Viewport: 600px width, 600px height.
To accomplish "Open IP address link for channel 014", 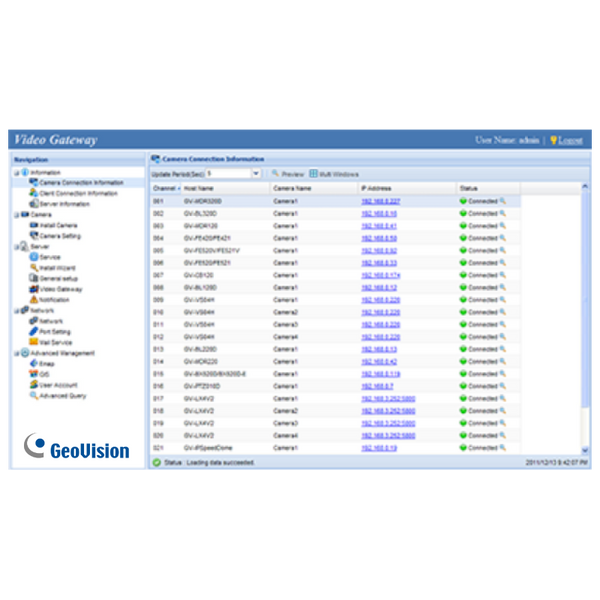I will (379, 361).
